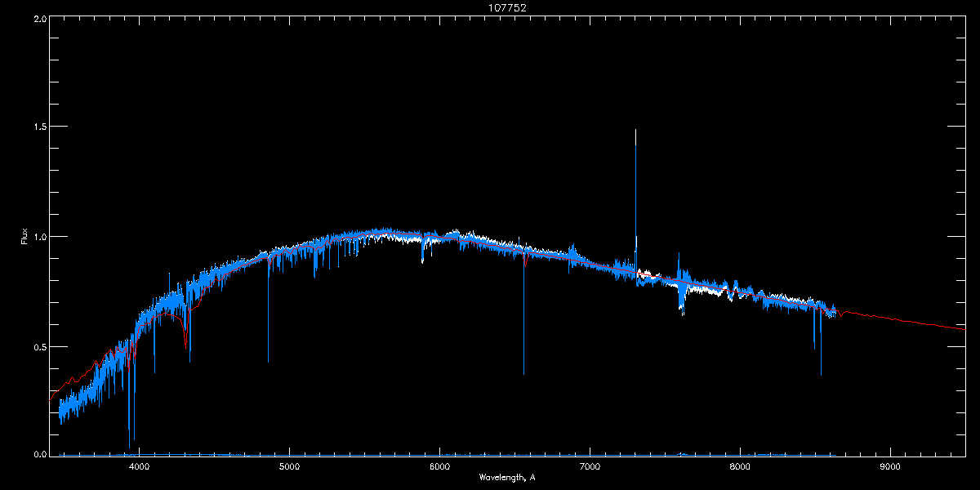Screen dimensions: 980x490
Task: Click the plot title 107752
Action: (x=507, y=7)
